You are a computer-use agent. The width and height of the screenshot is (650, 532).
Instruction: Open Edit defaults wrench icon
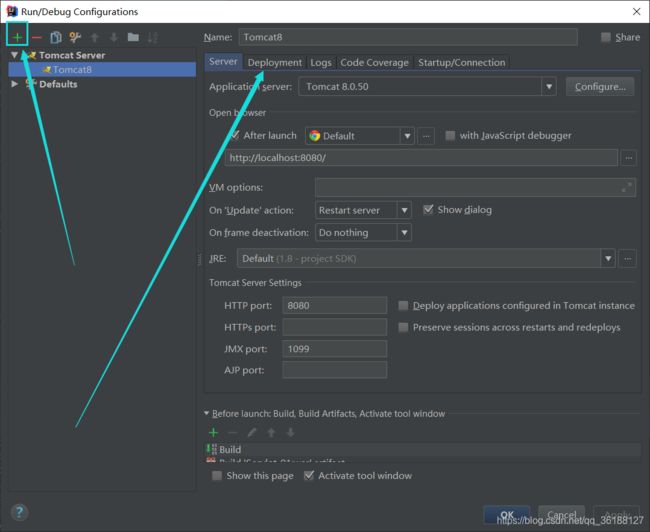(x=75, y=37)
